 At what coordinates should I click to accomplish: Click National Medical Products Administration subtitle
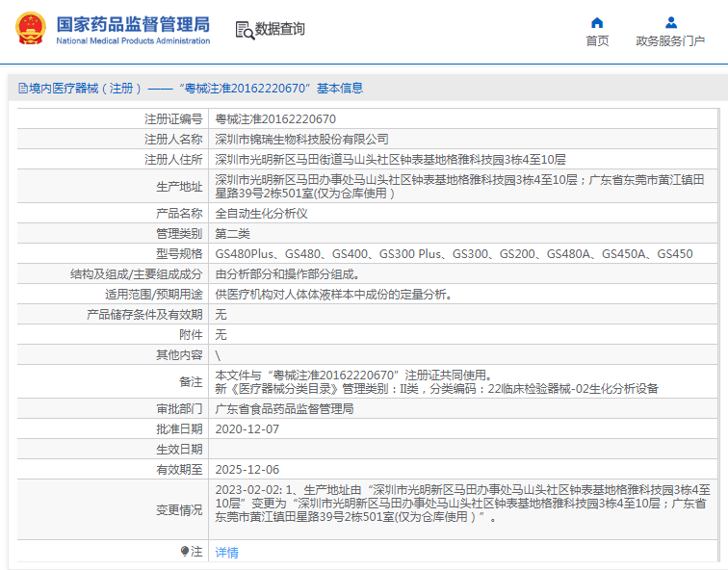(x=133, y=40)
